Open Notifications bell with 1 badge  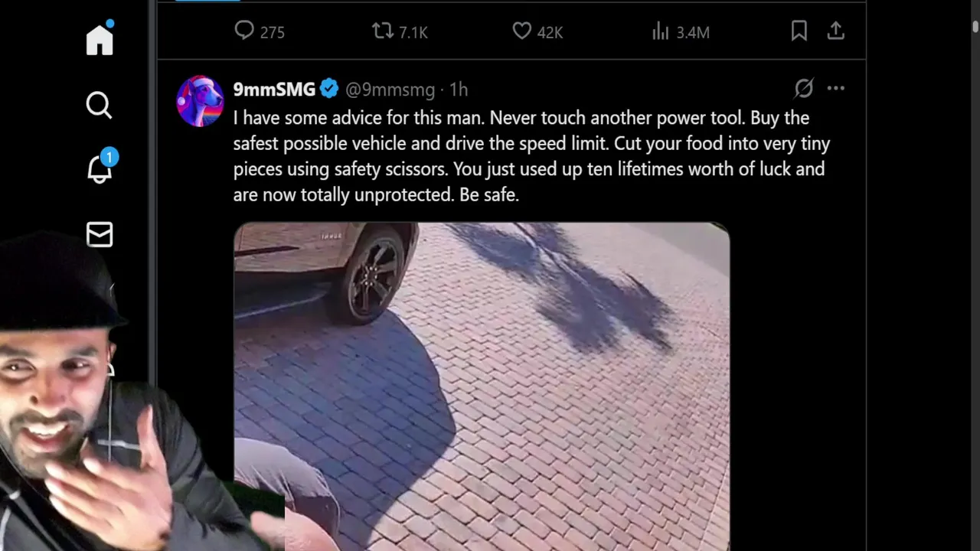tap(100, 166)
